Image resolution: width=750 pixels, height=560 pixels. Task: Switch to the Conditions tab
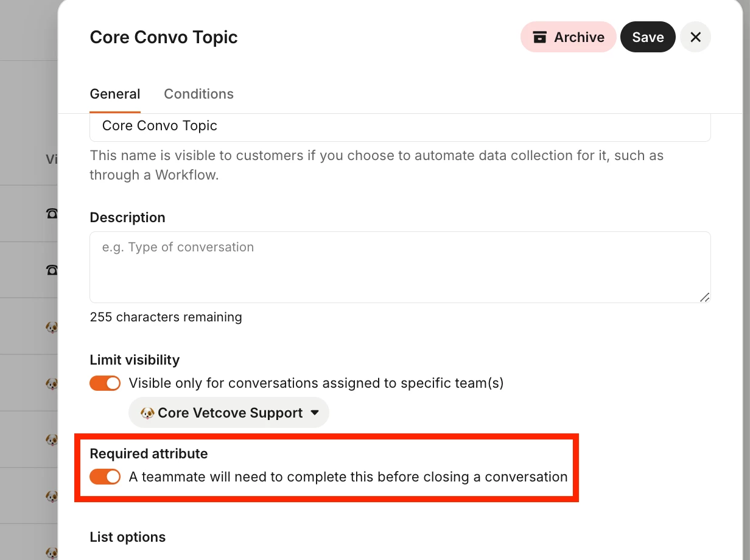(x=198, y=94)
